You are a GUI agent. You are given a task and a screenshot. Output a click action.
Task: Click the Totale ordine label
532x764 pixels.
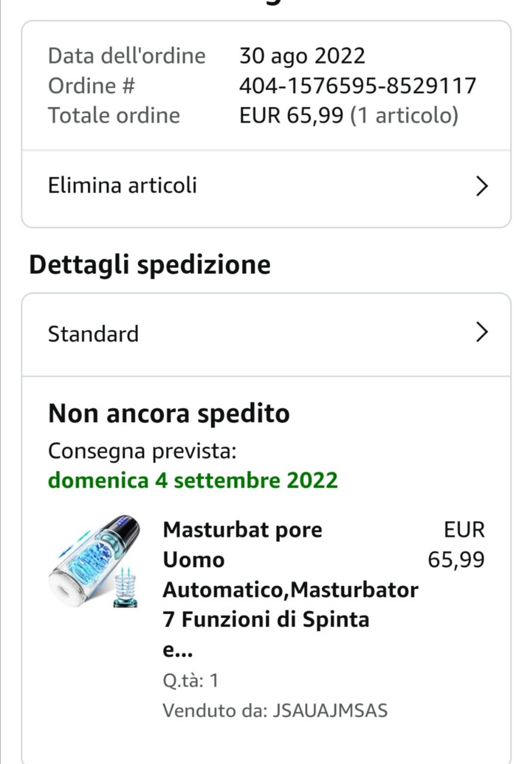click(114, 115)
